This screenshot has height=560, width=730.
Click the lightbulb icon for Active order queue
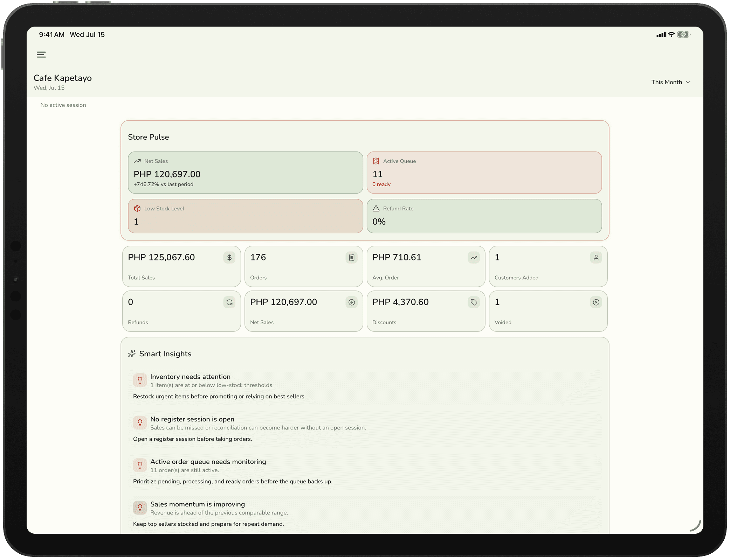click(140, 465)
